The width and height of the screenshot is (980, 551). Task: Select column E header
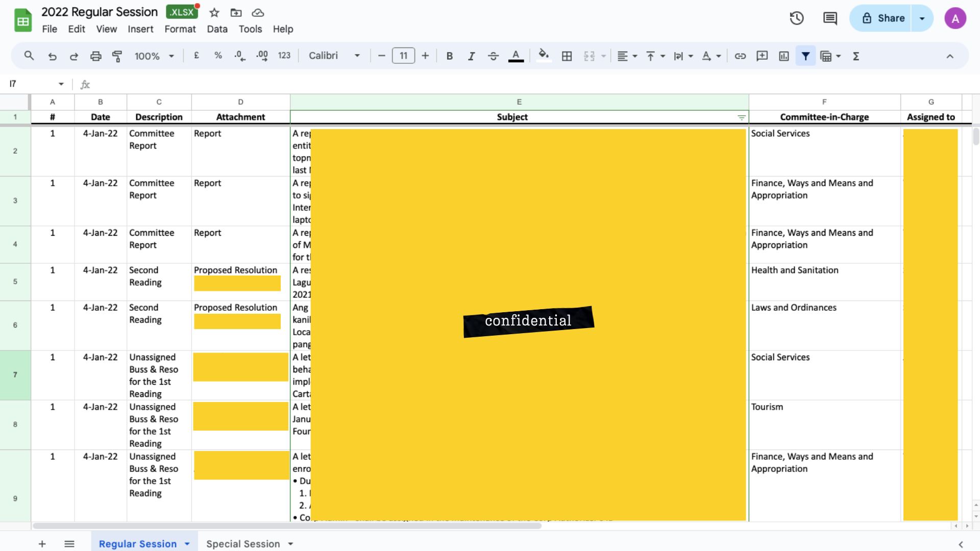coord(519,102)
